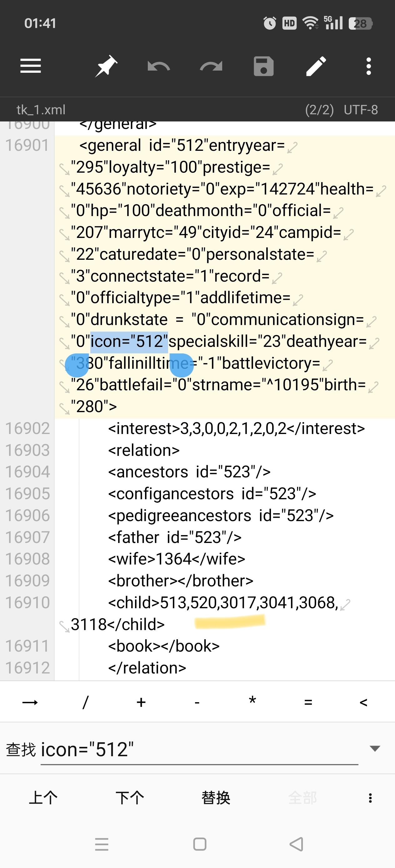Save the file with floppy icon
Screen dimensions: 395x868
coord(263,66)
